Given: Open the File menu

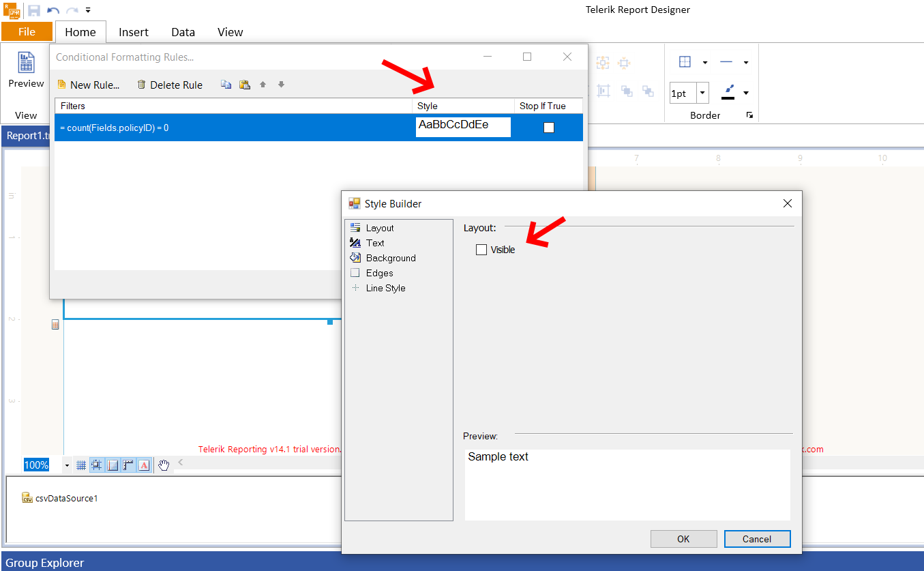Looking at the screenshot, I should click(27, 31).
